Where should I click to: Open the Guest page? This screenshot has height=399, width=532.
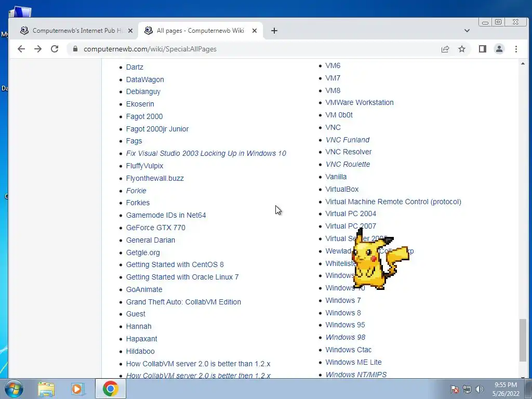136,314
